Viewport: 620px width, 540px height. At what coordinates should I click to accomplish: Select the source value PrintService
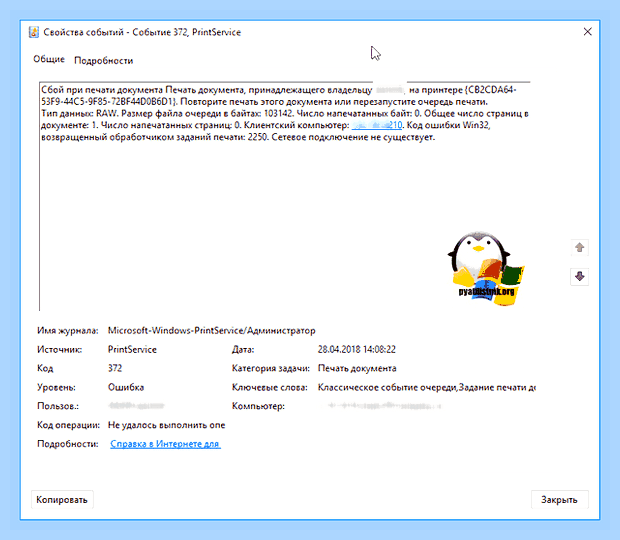[132, 349]
